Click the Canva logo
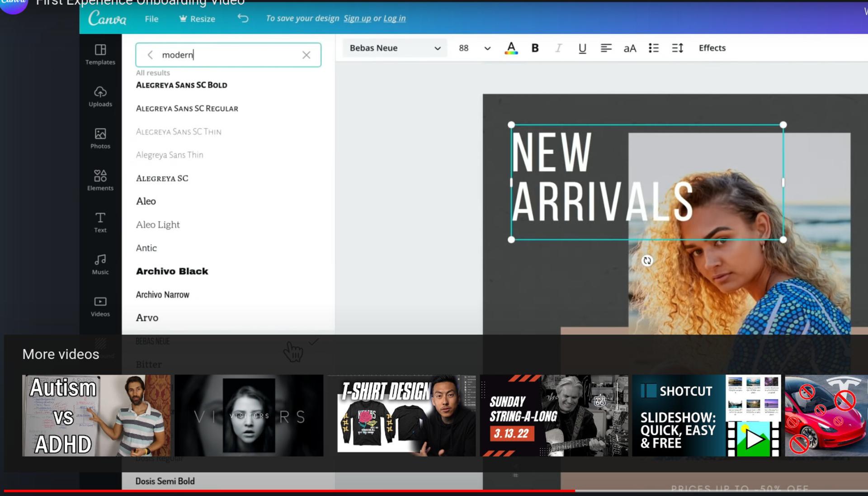868x496 pixels. pos(108,19)
